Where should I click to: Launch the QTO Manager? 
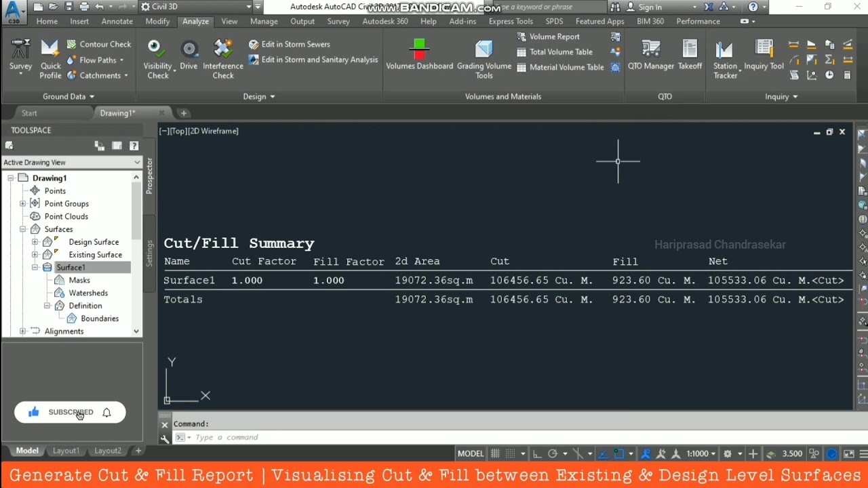point(651,54)
